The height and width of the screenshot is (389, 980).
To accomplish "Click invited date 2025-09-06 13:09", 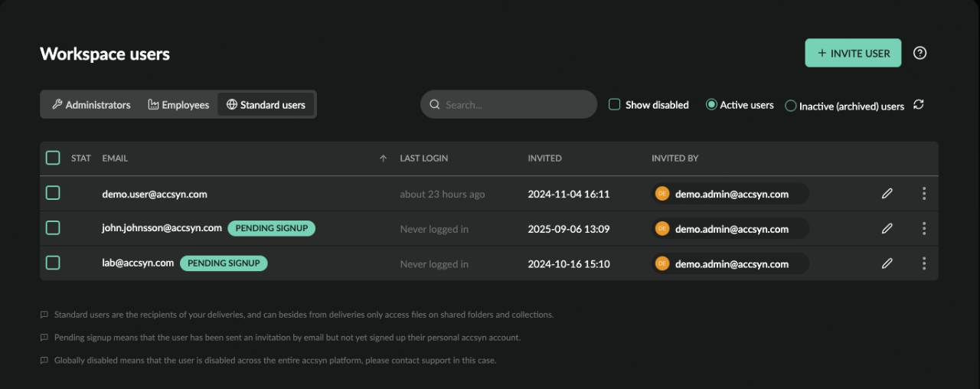I will coord(569,229).
